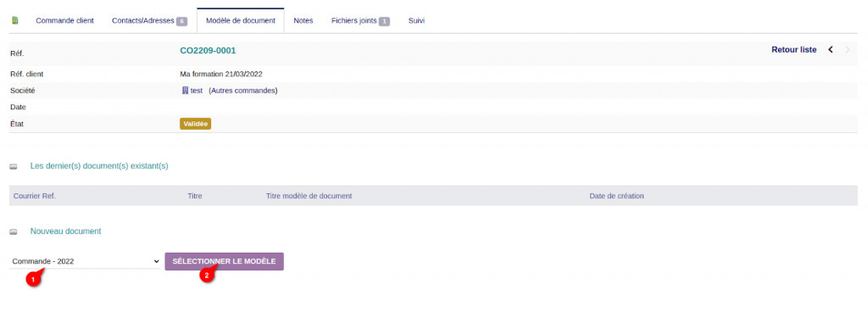This screenshot has width=868, height=323.
Task: Click the Date de création column header
Action: click(617, 196)
